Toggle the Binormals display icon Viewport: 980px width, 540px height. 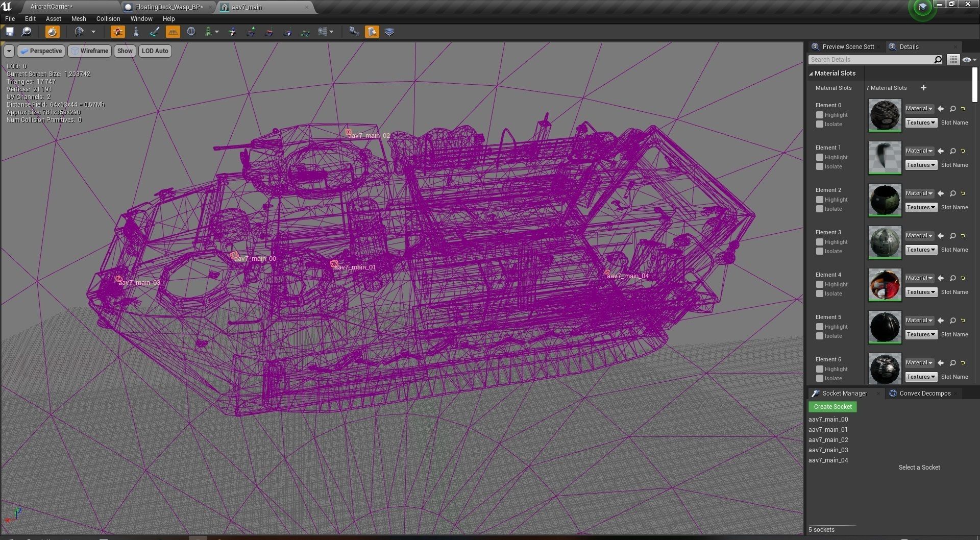pyautogui.click(x=287, y=32)
